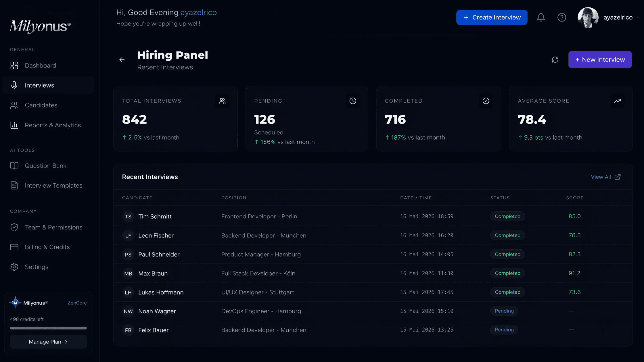
Task: Click the Total Interviews people icon
Action: pos(222,101)
